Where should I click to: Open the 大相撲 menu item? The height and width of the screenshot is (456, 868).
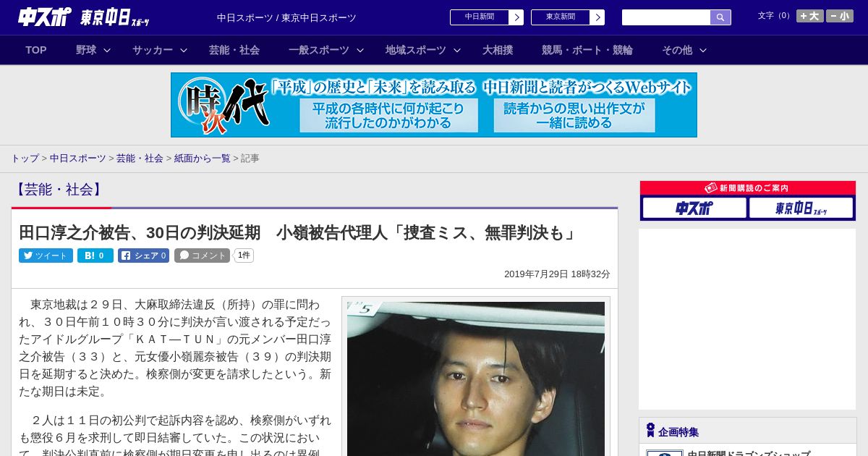(498, 50)
